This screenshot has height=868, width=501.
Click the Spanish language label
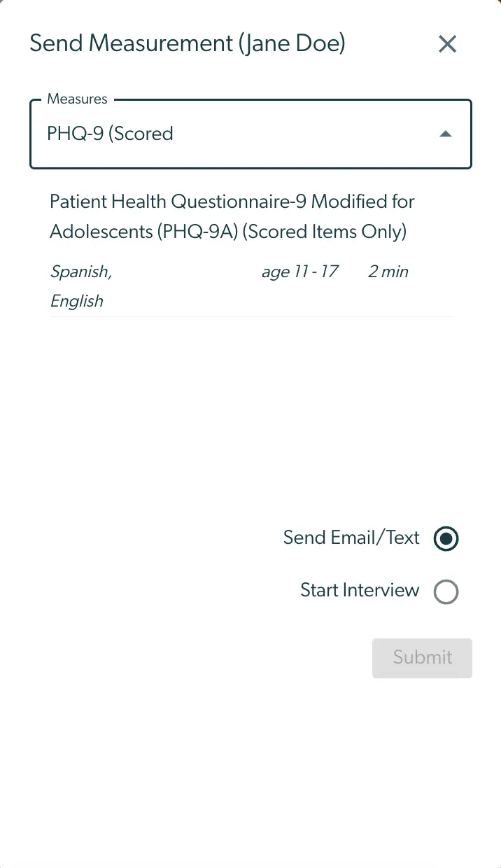point(80,272)
